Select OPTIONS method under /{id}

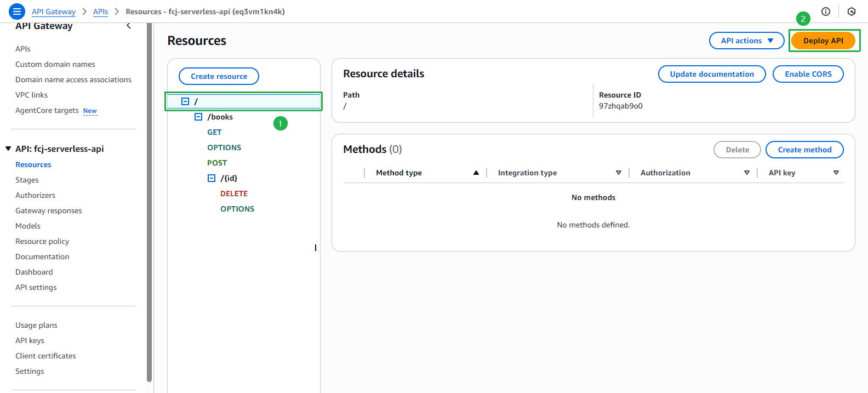[237, 209]
